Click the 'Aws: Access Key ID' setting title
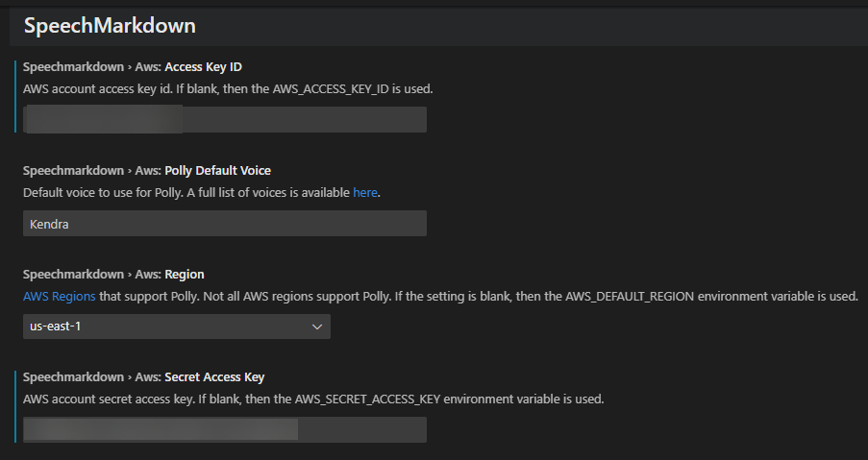The width and height of the screenshot is (868, 460). coord(133,67)
